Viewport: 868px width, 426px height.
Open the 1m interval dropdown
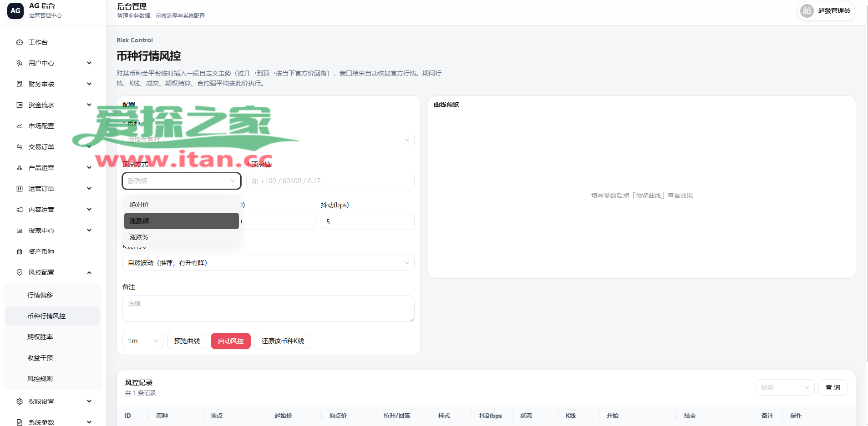pos(143,341)
